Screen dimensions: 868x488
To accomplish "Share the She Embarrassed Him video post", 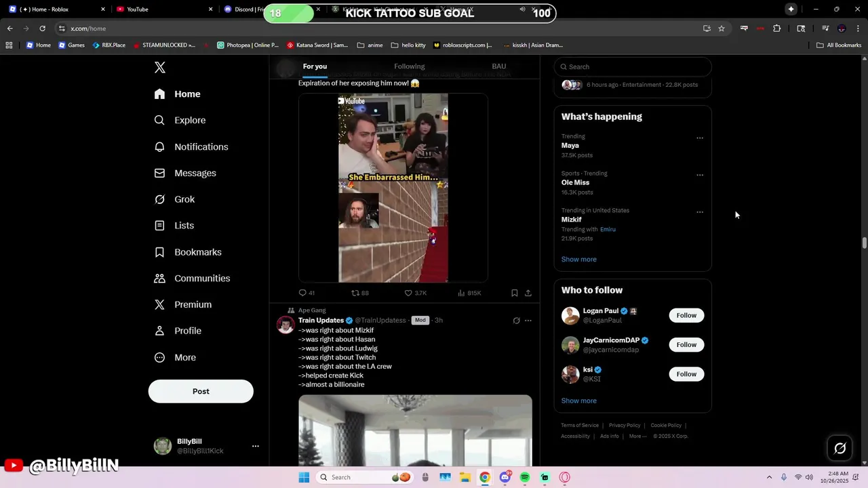I will coord(528,293).
